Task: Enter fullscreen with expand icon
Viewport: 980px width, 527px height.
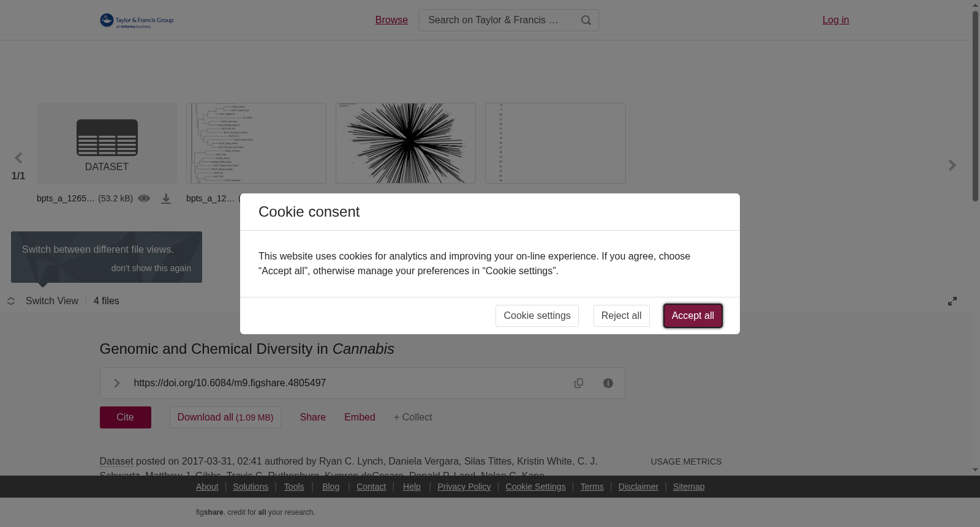Action: (x=952, y=301)
